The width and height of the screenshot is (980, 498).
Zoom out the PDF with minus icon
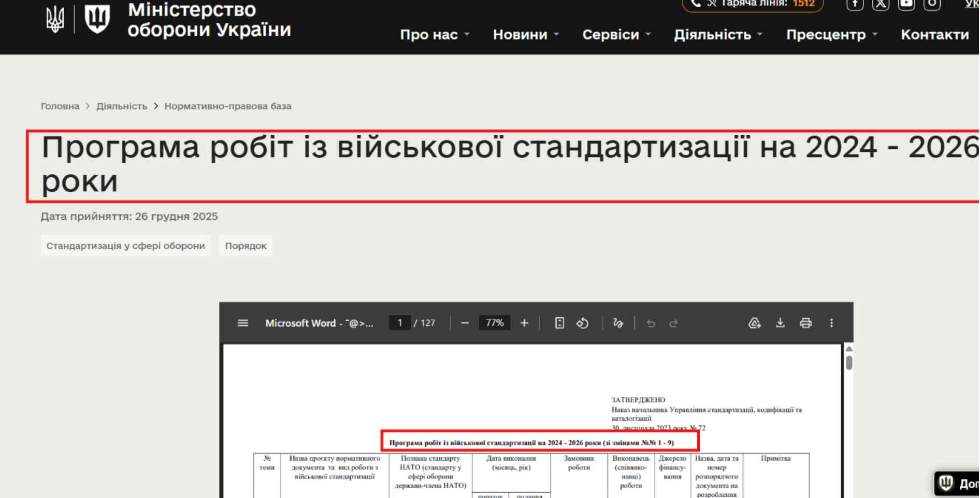click(x=465, y=323)
